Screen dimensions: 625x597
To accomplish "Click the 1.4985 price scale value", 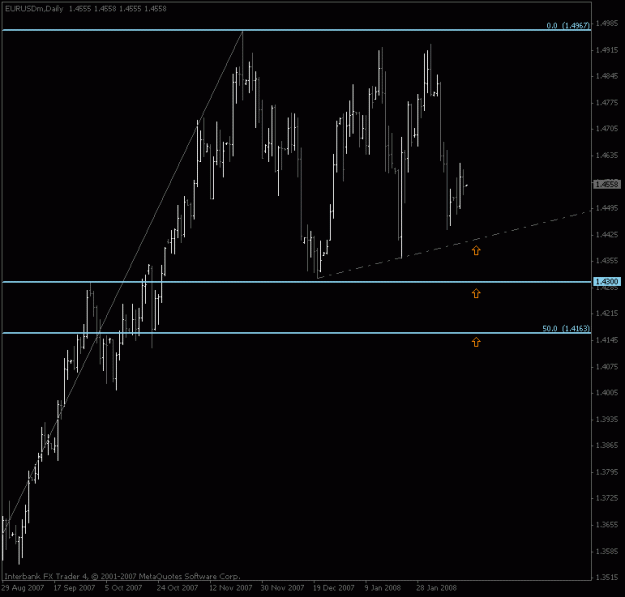I will tap(607, 24).
